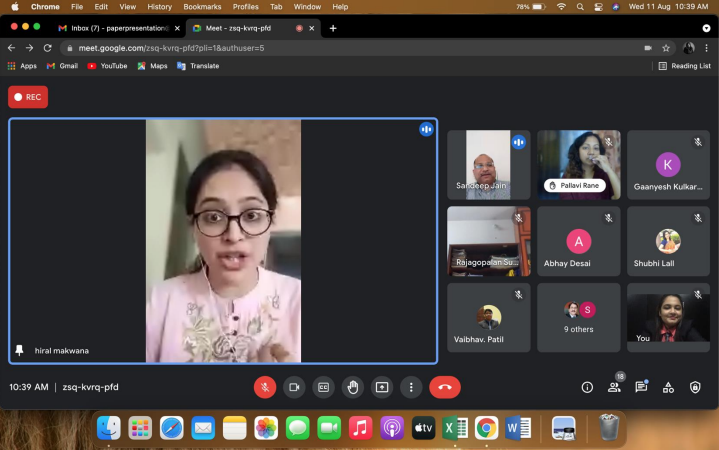
Task: Close the Inbox tab
Action: click(x=177, y=28)
